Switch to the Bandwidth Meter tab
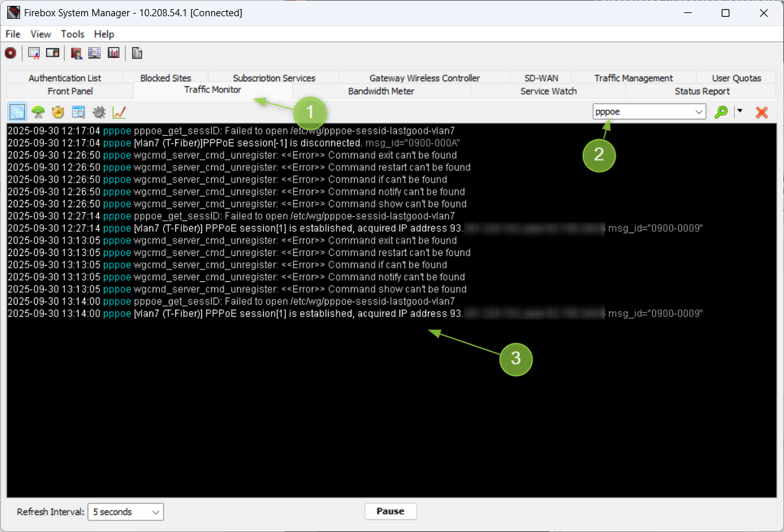 [381, 91]
